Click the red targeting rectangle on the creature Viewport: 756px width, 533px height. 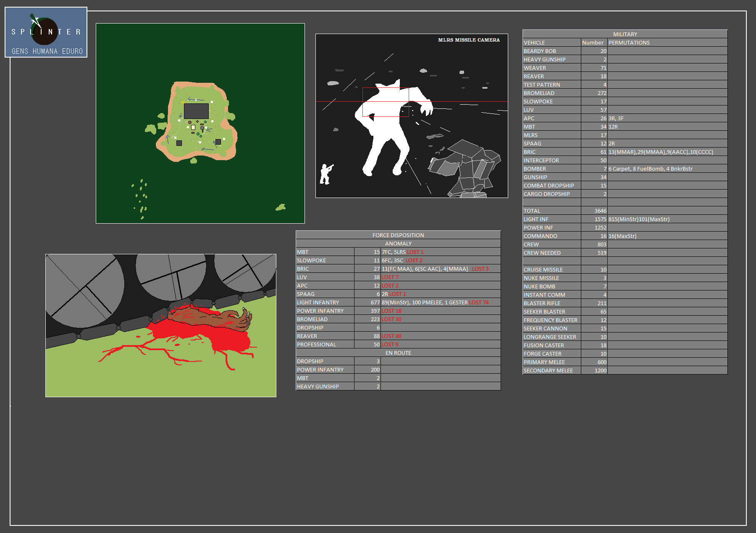(385, 102)
